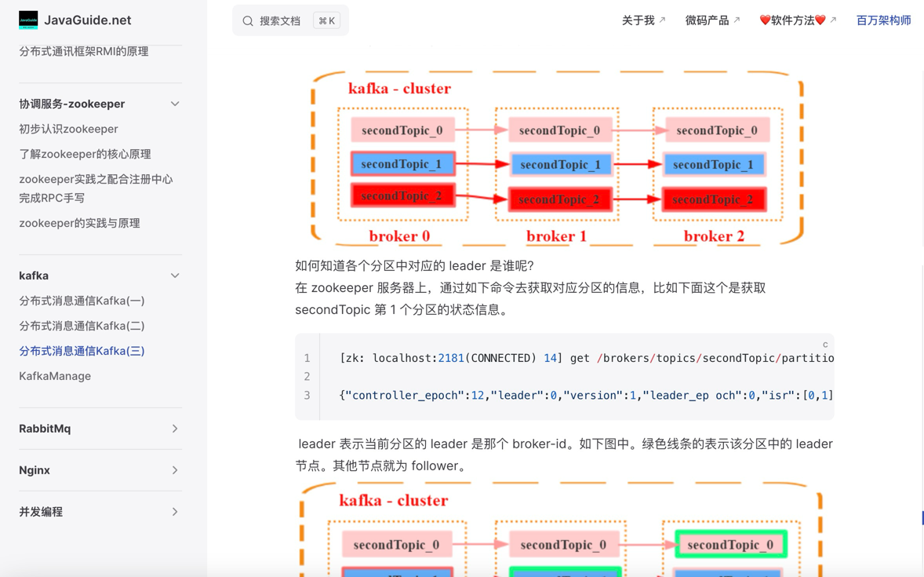The width and height of the screenshot is (924, 577).
Task: Open JavaGuide.net home title
Action: [88, 20]
